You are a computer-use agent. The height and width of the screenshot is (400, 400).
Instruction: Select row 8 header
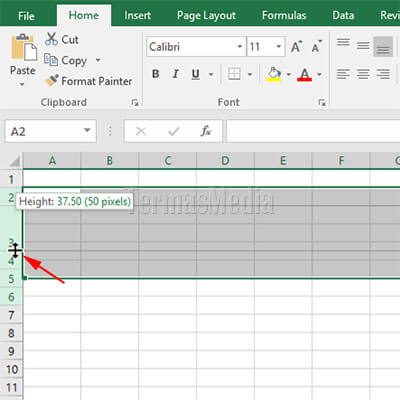pyautogui.click(x=11, y=333)
